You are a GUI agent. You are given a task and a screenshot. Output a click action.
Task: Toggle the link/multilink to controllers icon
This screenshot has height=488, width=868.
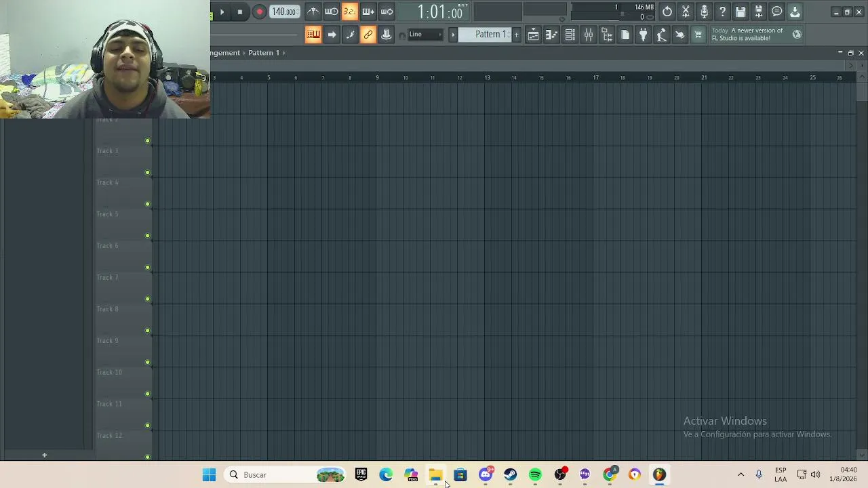click(x=368, y=35)
